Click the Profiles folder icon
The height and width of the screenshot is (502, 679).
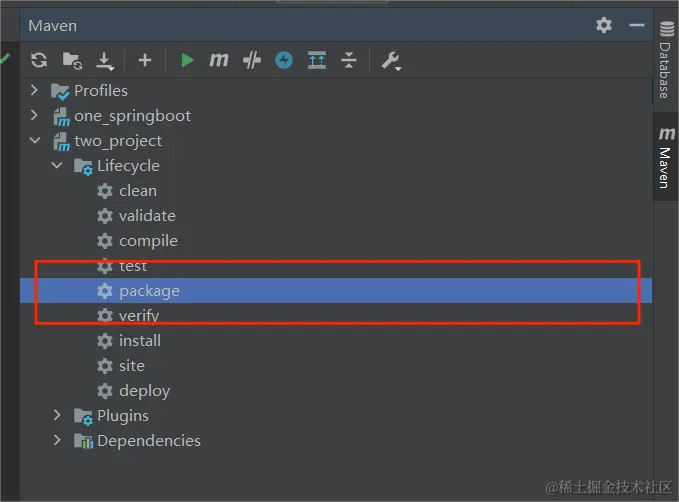pyautogui.click(x=60, y=91)
